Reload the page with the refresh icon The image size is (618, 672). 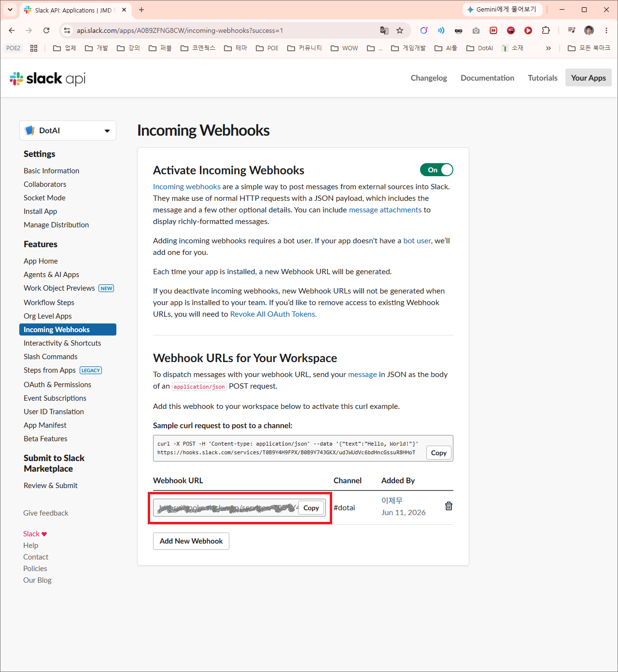(x=46, y=30)
